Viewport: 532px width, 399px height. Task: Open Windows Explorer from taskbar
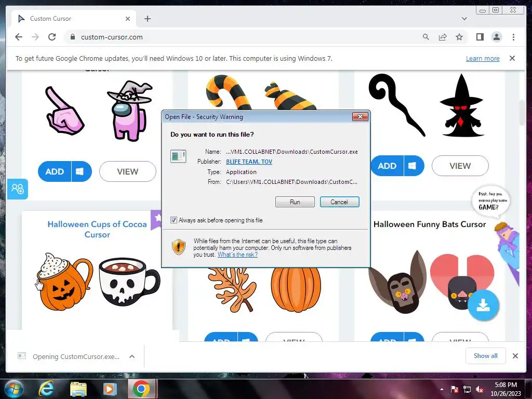tap(78, 389)
